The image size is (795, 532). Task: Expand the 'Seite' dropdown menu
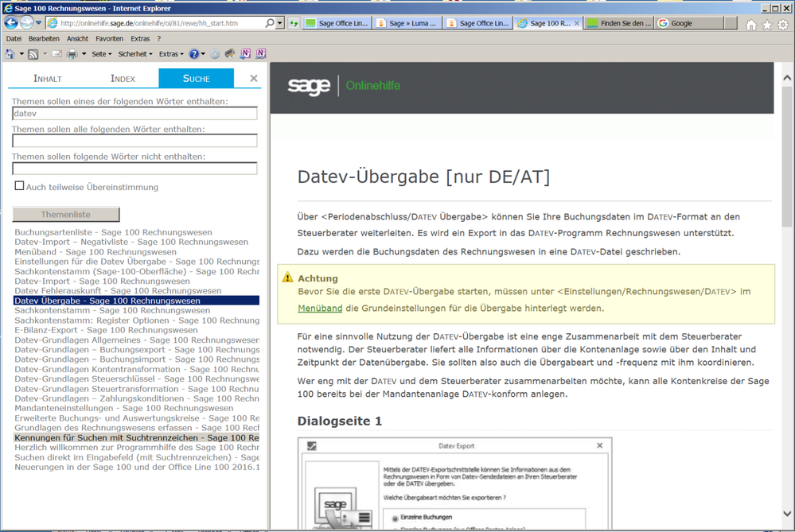(102, 54)
